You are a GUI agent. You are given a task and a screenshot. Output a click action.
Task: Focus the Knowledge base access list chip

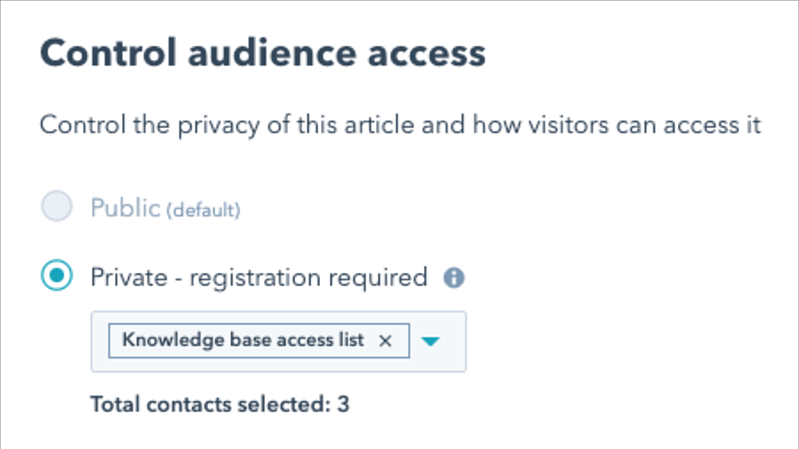pos(259,340)
